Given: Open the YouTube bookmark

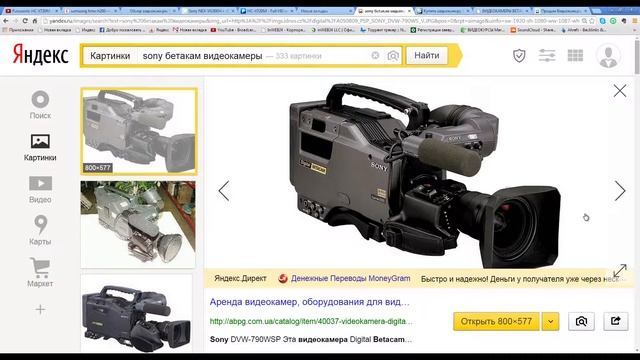Looking at the screenshot, I should (233, 30).
